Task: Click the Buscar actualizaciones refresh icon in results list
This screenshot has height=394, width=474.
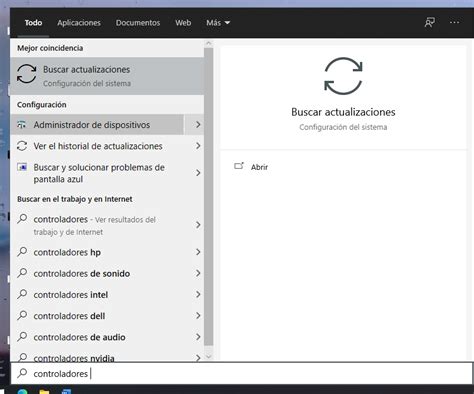Action: pos(27,74)
